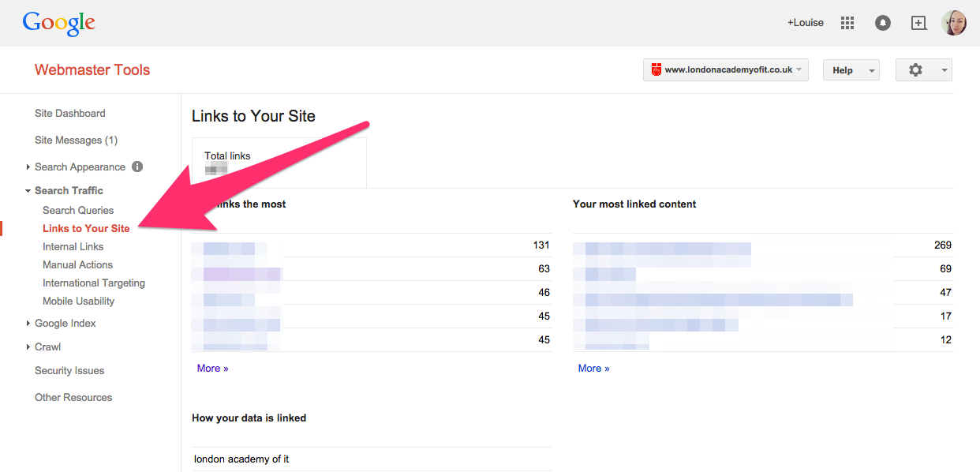Click More under who links the most

point(212,368)
